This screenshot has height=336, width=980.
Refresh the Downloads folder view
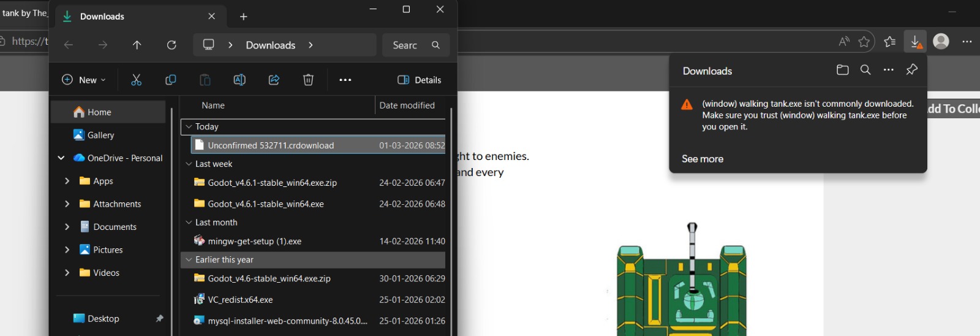[171, 45]
